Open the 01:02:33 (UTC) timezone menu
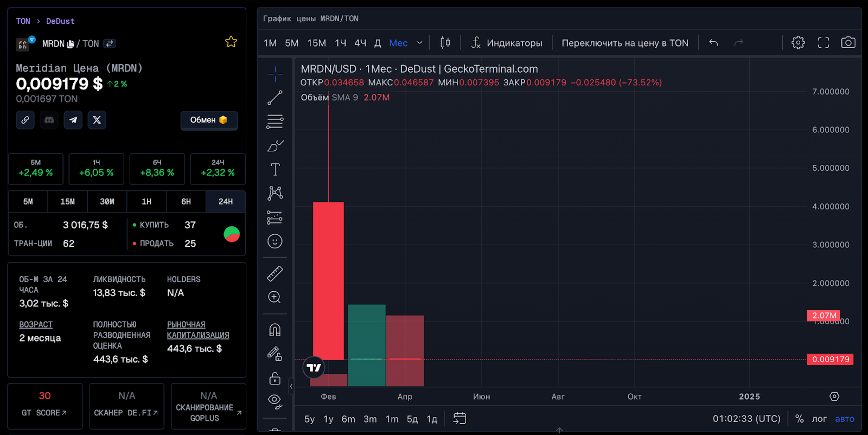868x435 pixels. click(746, 419)
